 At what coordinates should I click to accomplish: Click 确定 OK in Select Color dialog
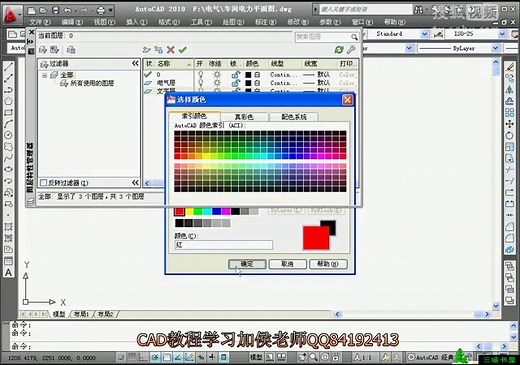247,264
